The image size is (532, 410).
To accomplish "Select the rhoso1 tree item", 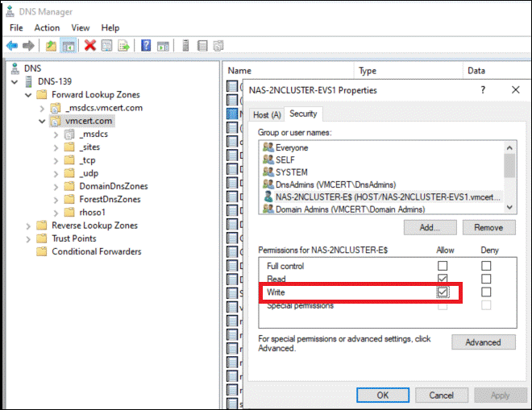I will point(92,213).
